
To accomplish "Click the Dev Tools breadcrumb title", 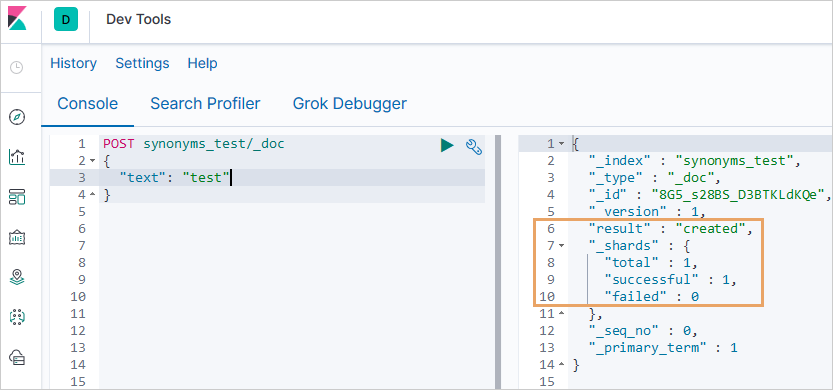I will (139, 20).
